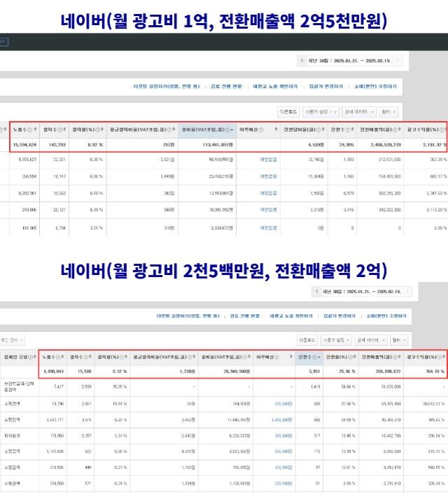Open 소재(문안) 수정하기 link in 2천5백만원 report
The width and height of the screenshot is (448, 503).
386,316
